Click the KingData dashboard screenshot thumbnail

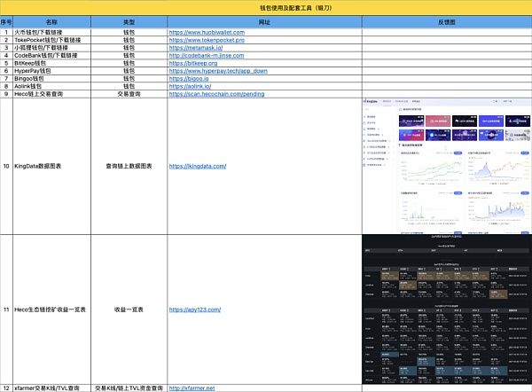447,165
